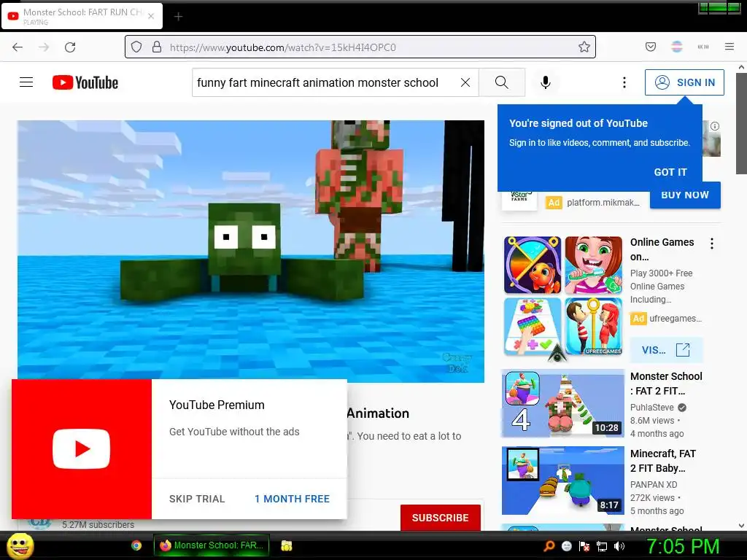Image resolution: width=747 pixels, height=560 pixels.
Task: Open the smiley face start menu
Action: (x=20, y=545)
